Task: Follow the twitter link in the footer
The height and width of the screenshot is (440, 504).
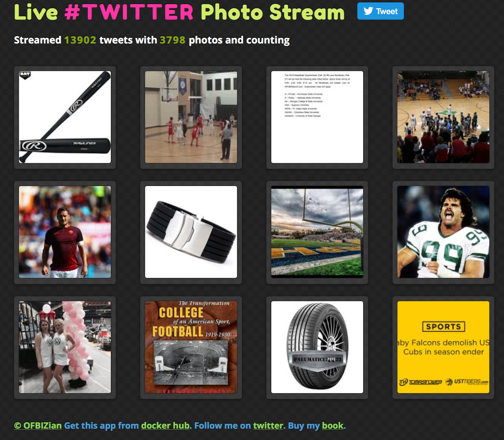Action: pos(267,426)
